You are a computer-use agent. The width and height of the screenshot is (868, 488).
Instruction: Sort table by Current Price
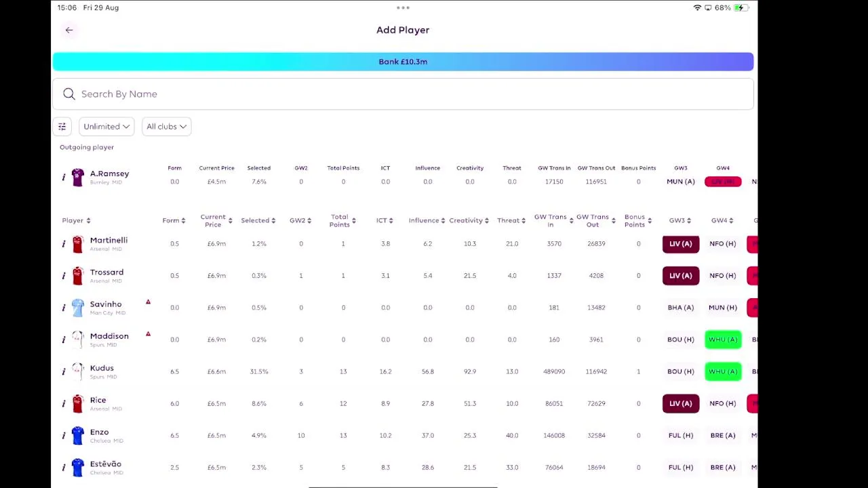pyautogui.click(x=216, y=220)
